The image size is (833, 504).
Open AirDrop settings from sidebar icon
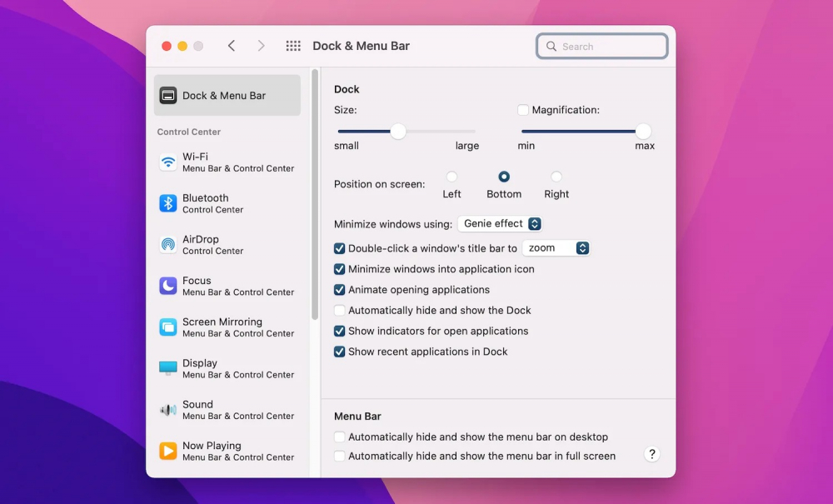[x=168, y=244]
